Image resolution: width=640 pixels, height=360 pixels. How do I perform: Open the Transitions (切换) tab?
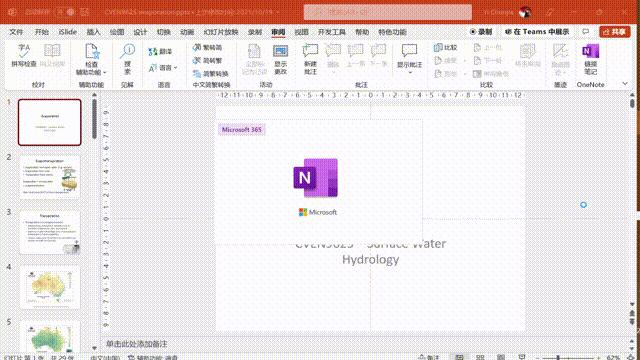164,32
